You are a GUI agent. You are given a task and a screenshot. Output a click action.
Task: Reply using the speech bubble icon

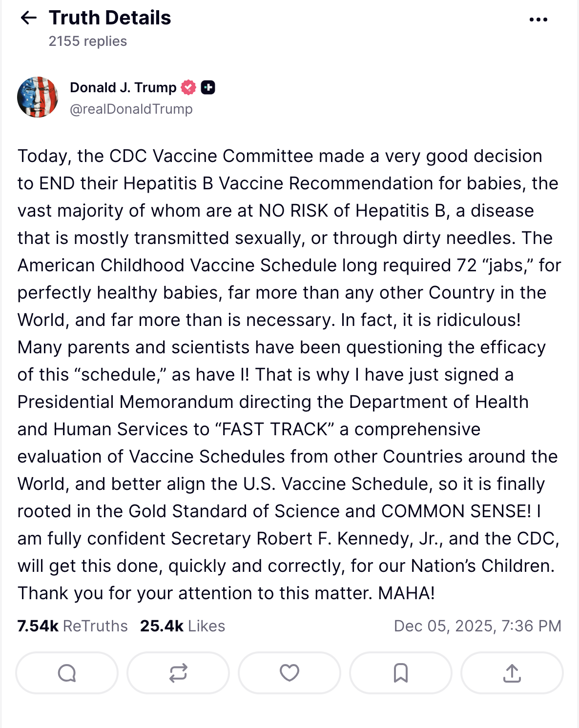pyautogui.click(x=67, y=673)
